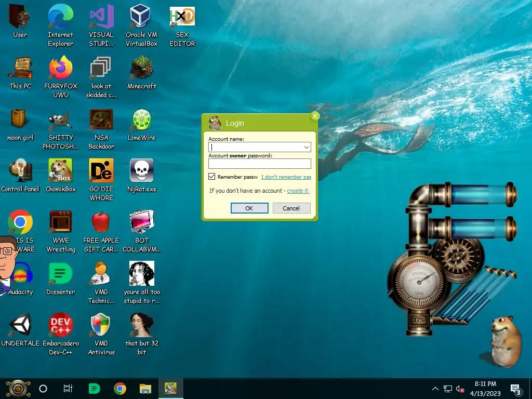Click 'I don't remember pas' link

[x=286, y=177]
